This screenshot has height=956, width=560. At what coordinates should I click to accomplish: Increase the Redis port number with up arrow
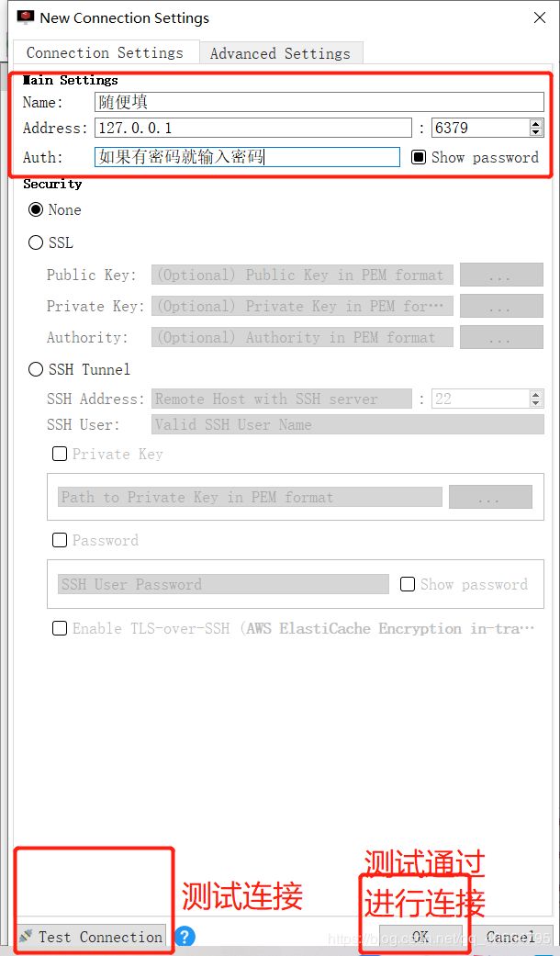tap(535, 124)
